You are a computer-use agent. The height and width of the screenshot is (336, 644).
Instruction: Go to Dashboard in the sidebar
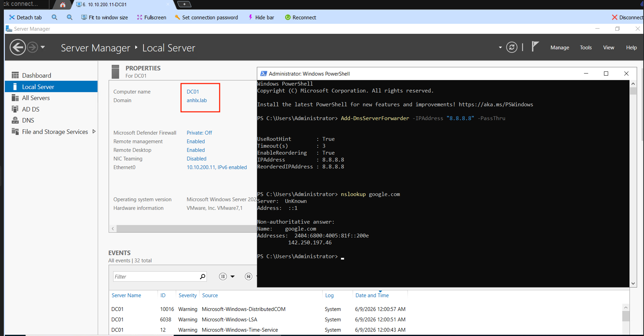(x=51, y=75)
